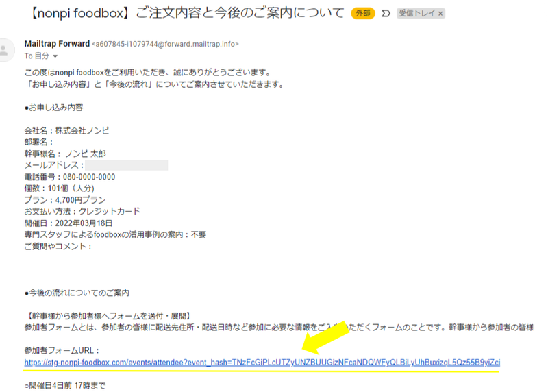Screen dimensions: 548x392
Task: Click the 幹事様名： ノンピ 太郎 line
Action: click(65, 154)
